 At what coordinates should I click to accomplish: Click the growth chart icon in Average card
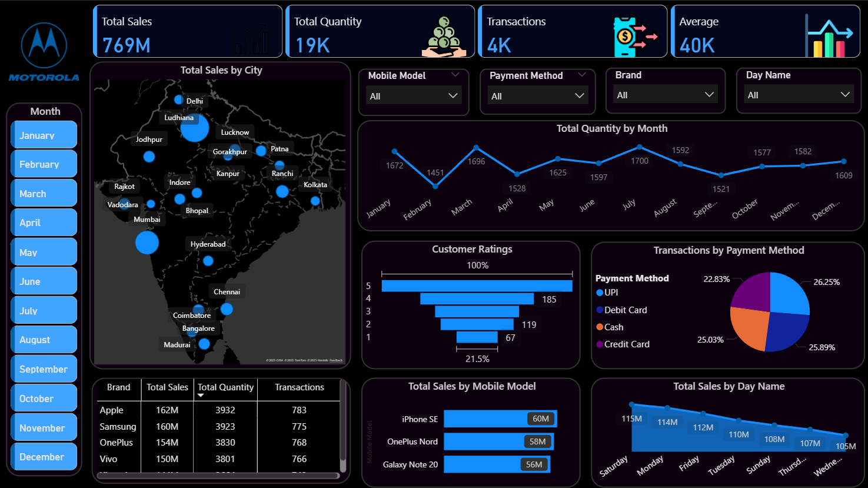(x=829, y=37)
